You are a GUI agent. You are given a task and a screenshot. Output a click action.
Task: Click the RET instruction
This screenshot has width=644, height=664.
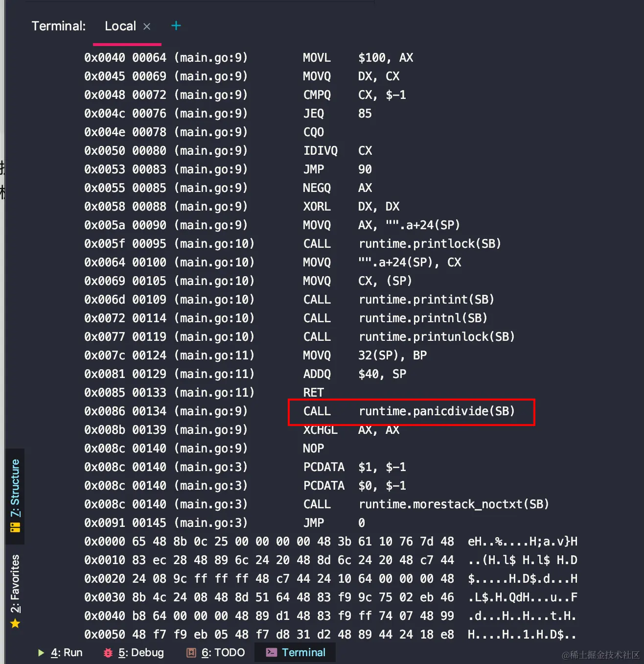click(x=314, y=393)
